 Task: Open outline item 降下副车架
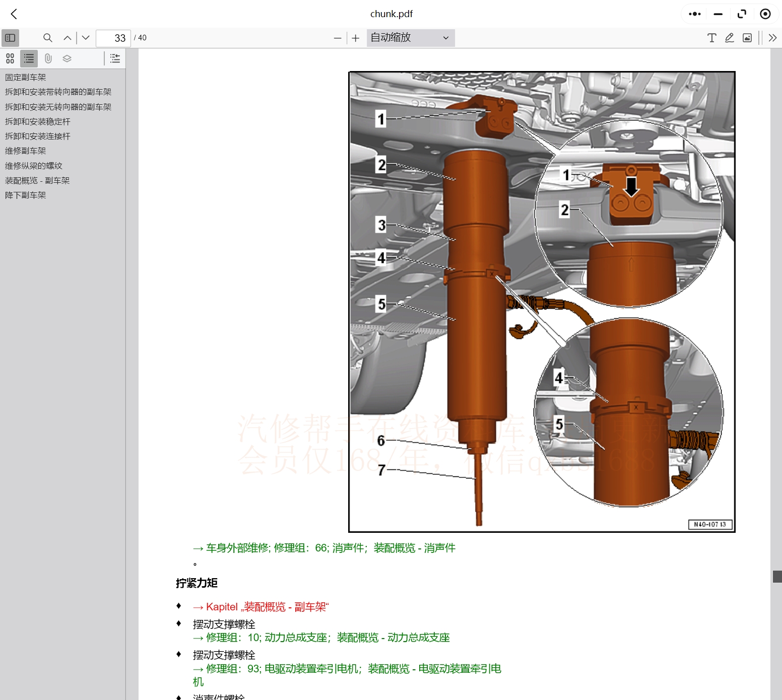coord(26,195)
